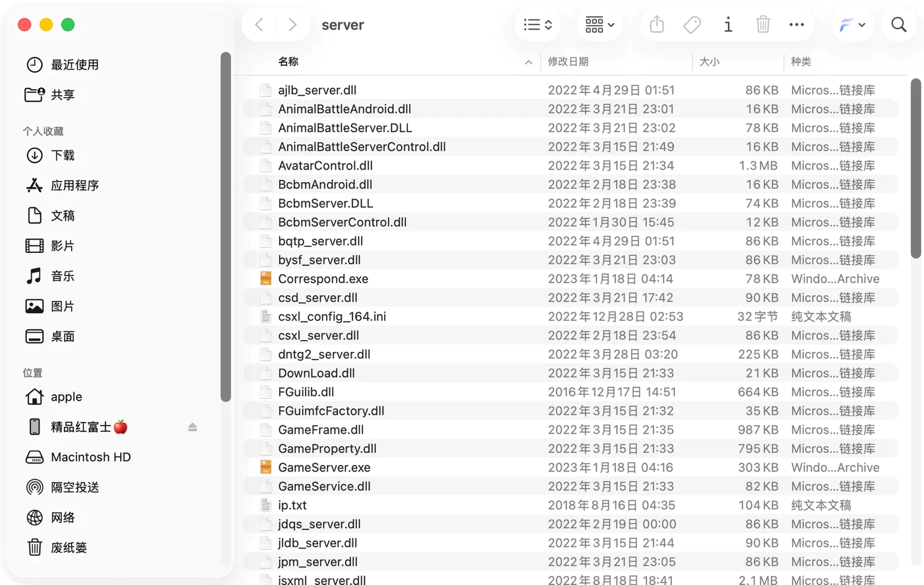924x585 pixels.
Task: Select the file named AvatarControl.dll
Action: click(x=325, y=166)
